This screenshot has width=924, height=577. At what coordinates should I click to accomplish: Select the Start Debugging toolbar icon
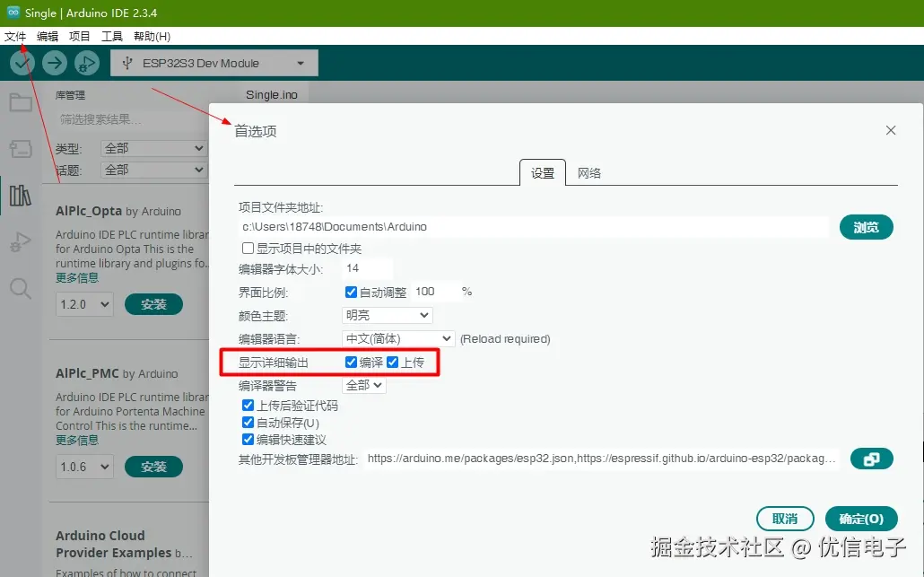tap(86, 62)
